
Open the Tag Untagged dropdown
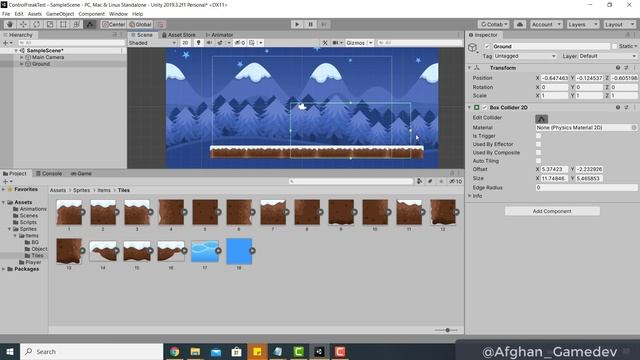[525, 56]
